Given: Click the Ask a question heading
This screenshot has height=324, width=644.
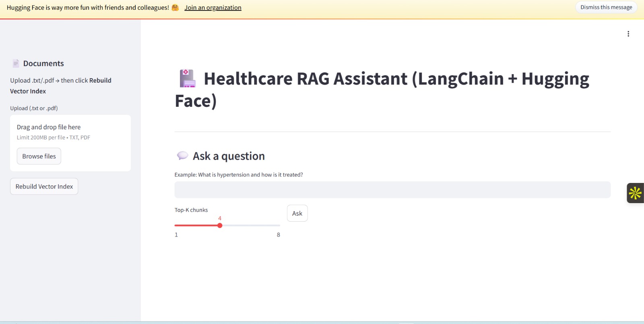Looking at the screenshot, I should (x=229, y=156).
